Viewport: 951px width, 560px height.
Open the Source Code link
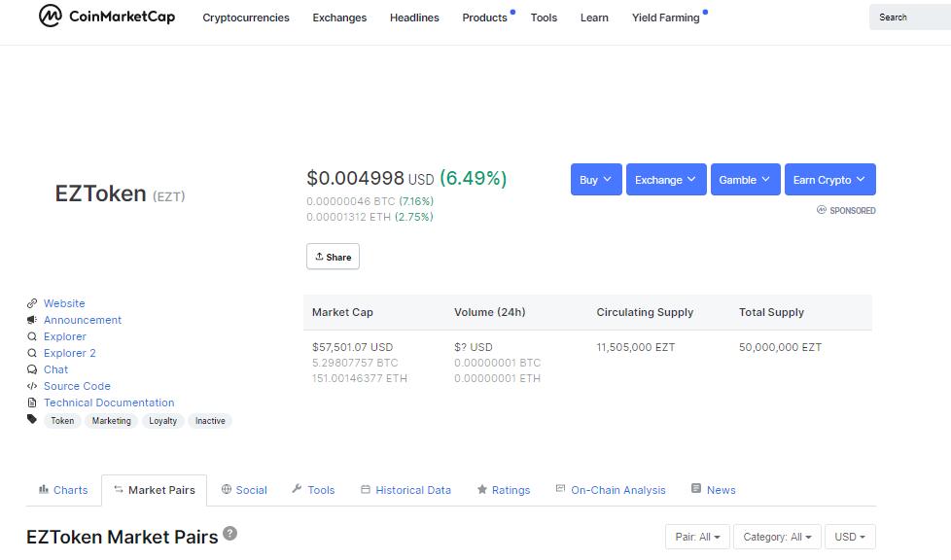pyautogui.click(x=77, y=386)
